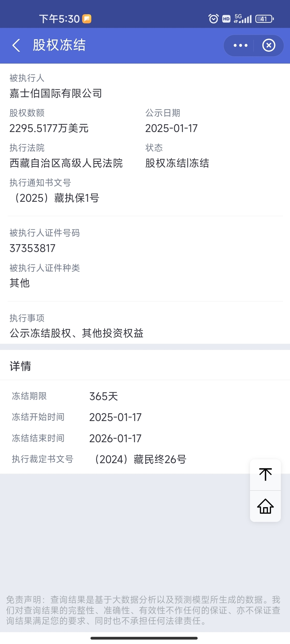Open the three-dot more options menu

tap(240, 46)
